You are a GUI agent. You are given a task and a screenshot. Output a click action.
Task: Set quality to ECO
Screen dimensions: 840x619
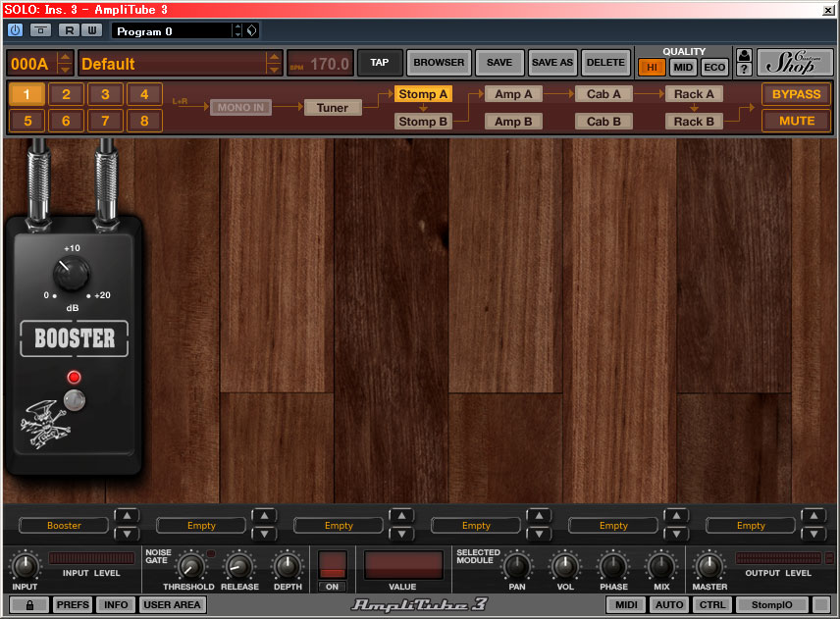pos(714,68)
